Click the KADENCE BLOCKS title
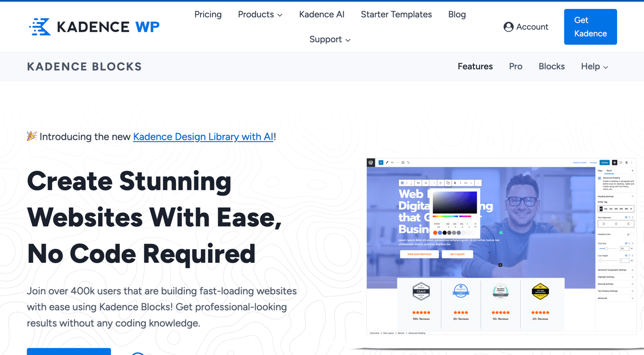 pos(84,66)
